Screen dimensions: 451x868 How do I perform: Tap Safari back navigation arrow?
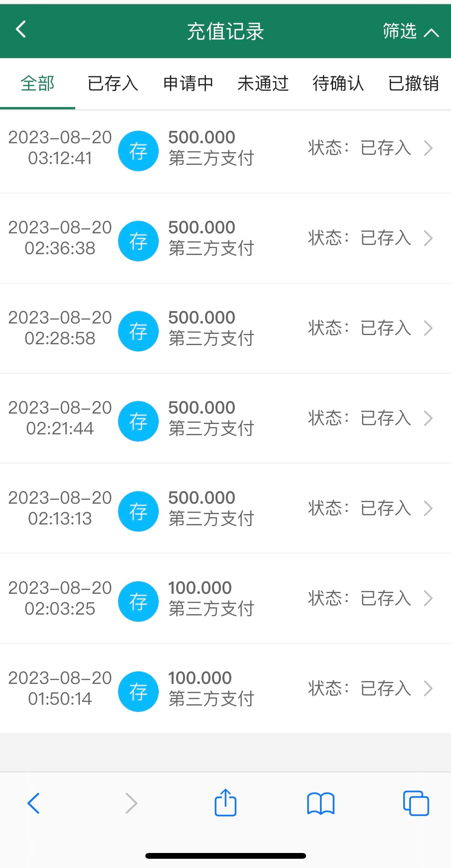pos(34,803)
